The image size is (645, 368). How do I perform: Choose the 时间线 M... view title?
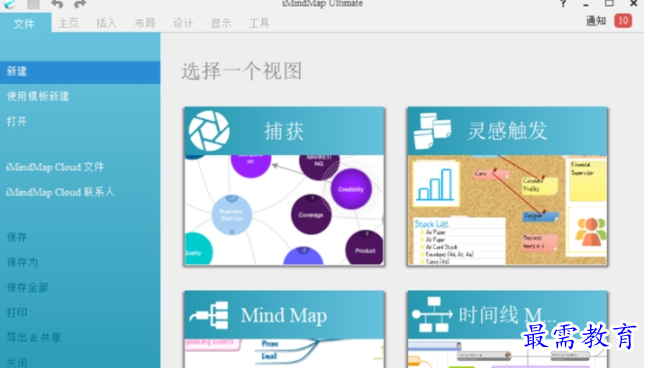tap(507, 315)
